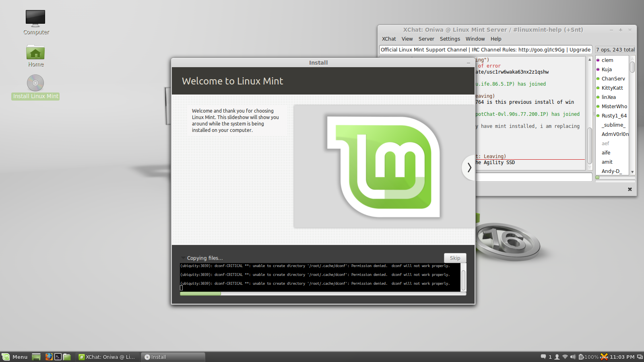This screenshot has height=362, width=644.
Task: Select user Andy-D_ in XChat list
Action: pyautogui.click(x=612, y=171)
